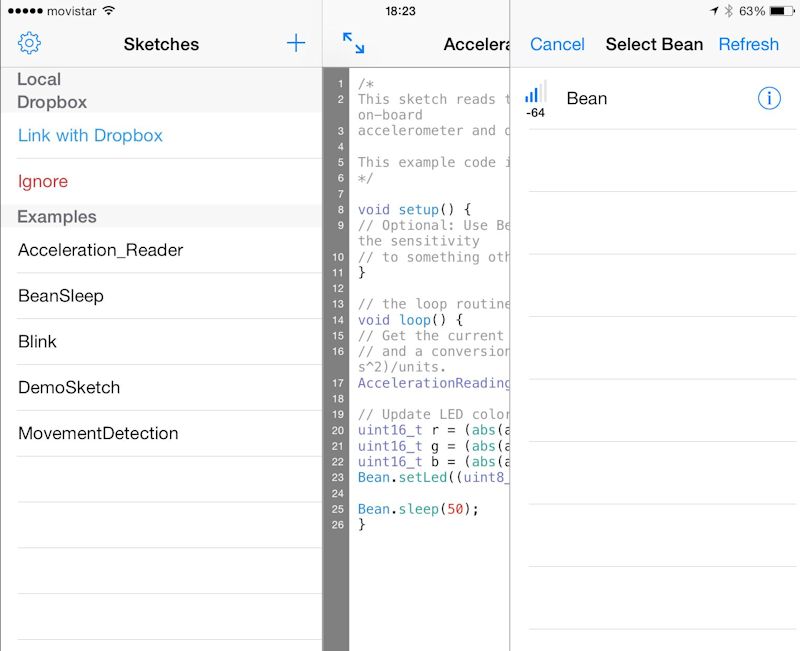
Task: Tap the battery indicator icon
Action: (782, 11)
